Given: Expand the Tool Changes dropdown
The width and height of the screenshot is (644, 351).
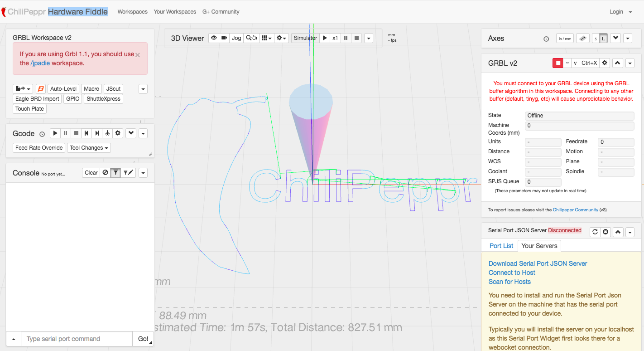Looking at the screenshot, I should (89, 148).
